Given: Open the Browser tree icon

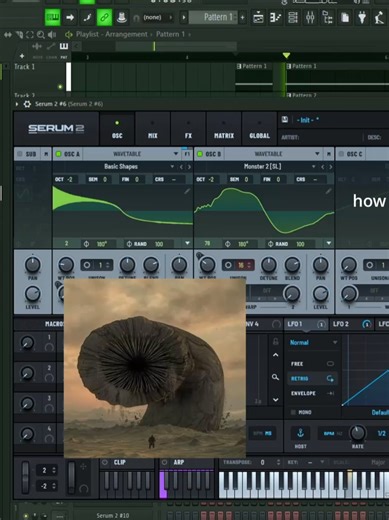Looking at the screenshot, I should click(327, 17).
